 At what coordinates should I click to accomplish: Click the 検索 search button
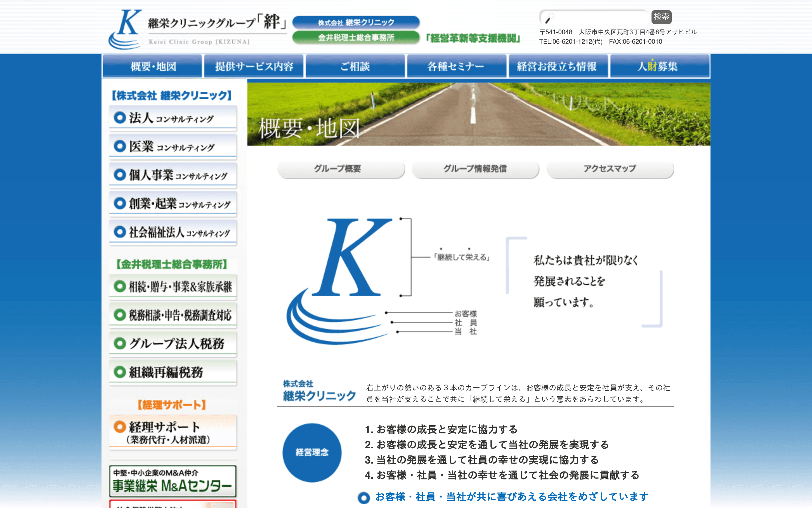[x=661, y=17]
